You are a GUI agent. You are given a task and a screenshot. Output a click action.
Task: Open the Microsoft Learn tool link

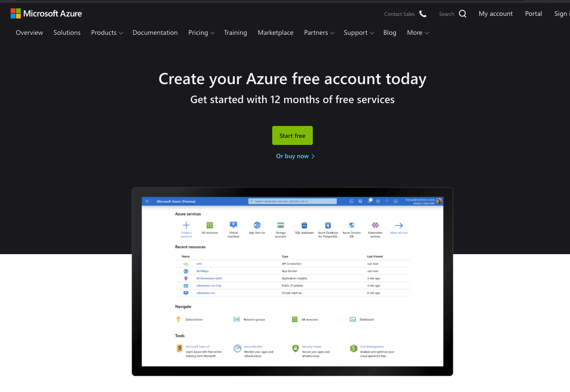[198, 347]
